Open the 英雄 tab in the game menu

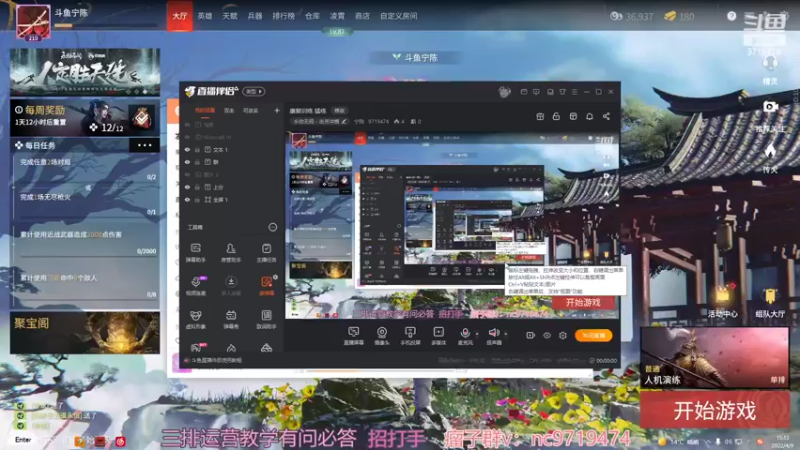click(205, 16)
